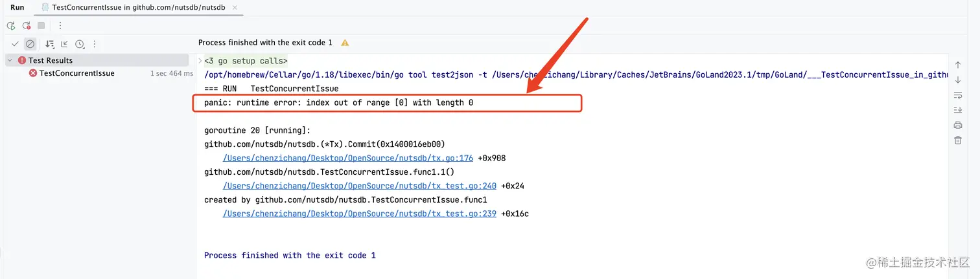Image resolution: width=980 pixels, height=279 pixels.
Task: Click the status 'Process finished with the exit code 1'
Action: tap(265, 43)
